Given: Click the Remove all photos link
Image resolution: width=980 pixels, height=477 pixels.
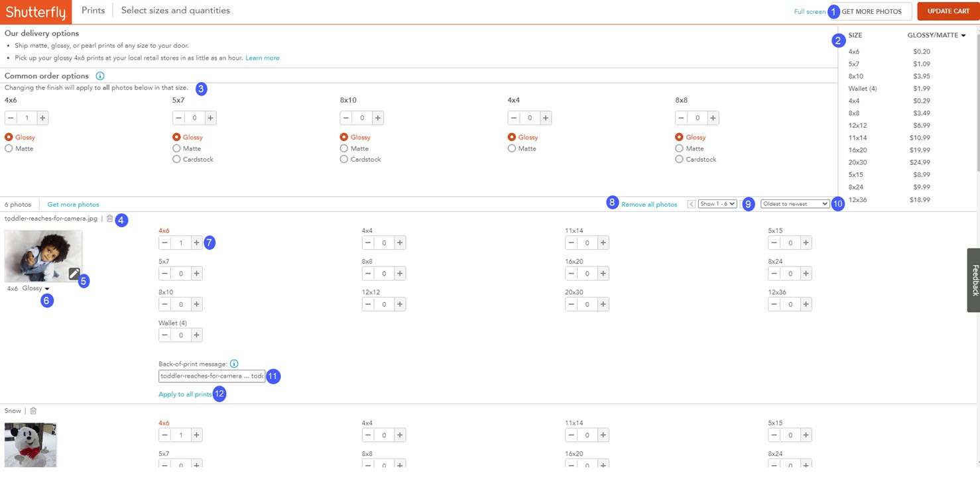Looking at the screenshot, I should pos(648,205).
